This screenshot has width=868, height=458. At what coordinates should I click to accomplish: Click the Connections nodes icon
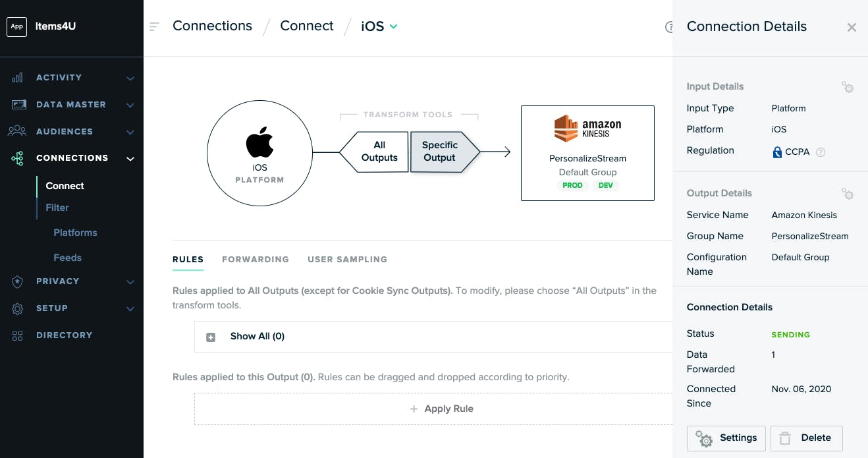18,158
